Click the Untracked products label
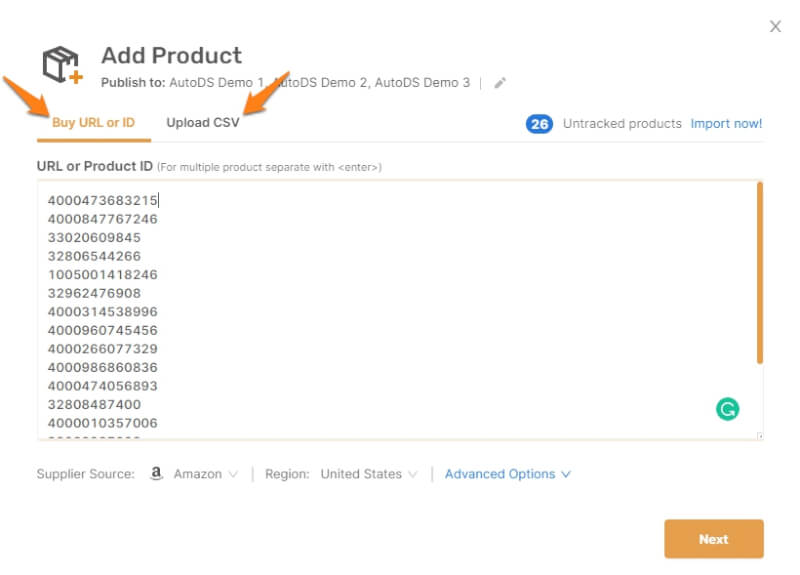 621,124
